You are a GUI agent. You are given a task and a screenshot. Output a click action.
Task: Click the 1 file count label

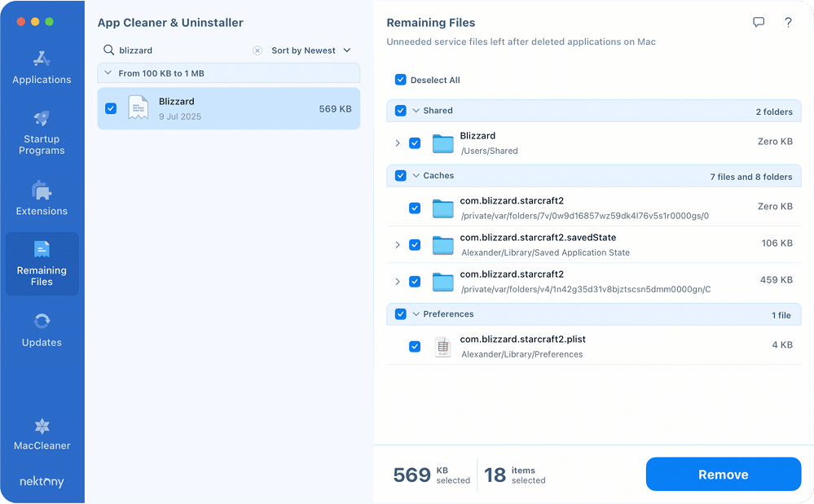coord(781,315)
